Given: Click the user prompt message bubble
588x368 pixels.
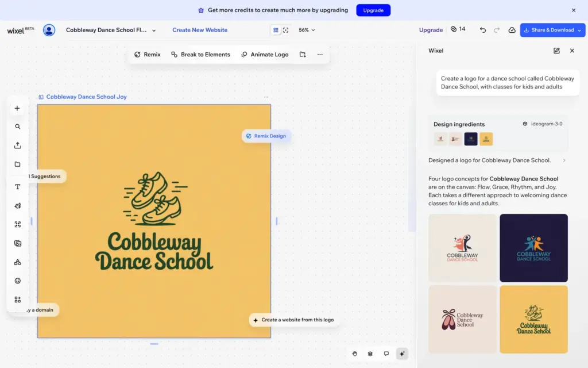Looking at the screenshot, I should (x=508, y=83).
